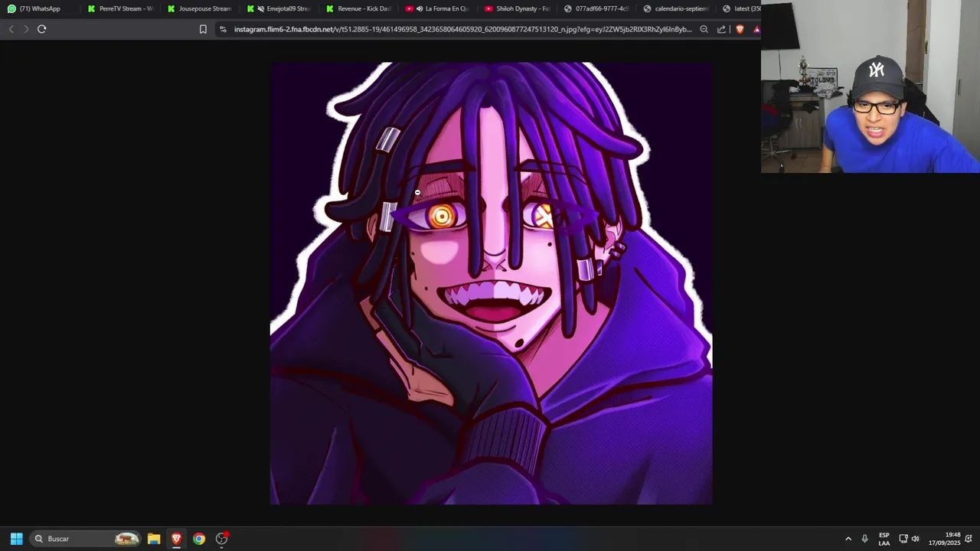The height and width of the screenshot is (551, 980).
Task: Click the share icon in address bar
Action: point(721,29)
